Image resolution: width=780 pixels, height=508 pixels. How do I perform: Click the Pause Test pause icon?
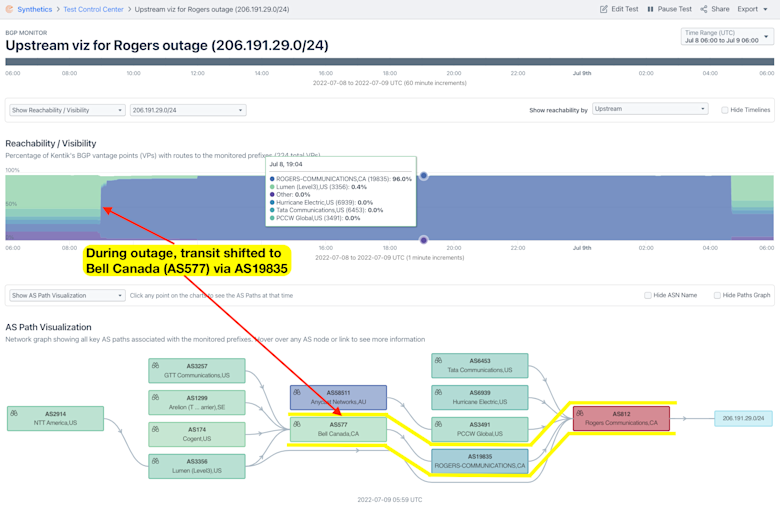pos(650,9)
